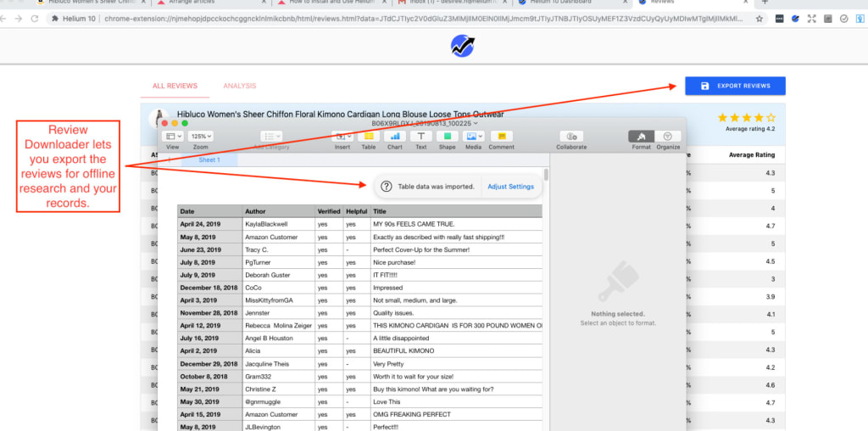Select the title cell 'Quality issues.'
Viewport: 868px width, 431px height.
click(457, 313)
